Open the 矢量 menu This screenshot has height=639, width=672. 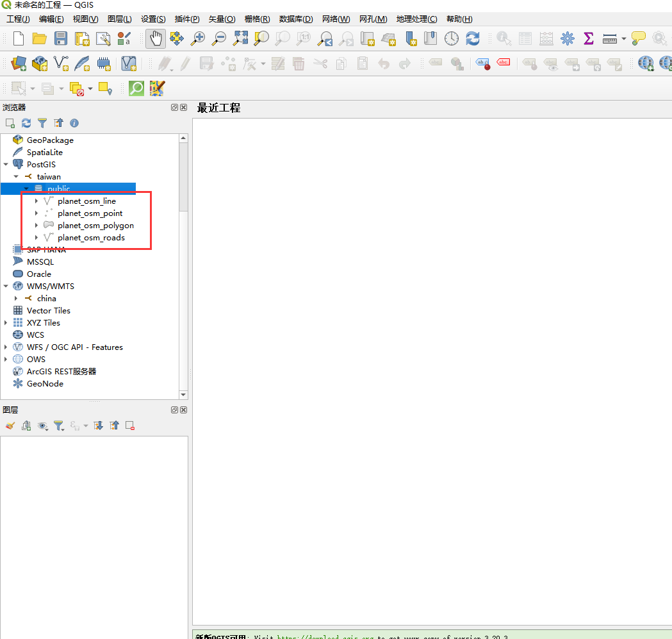coord(222,19)
